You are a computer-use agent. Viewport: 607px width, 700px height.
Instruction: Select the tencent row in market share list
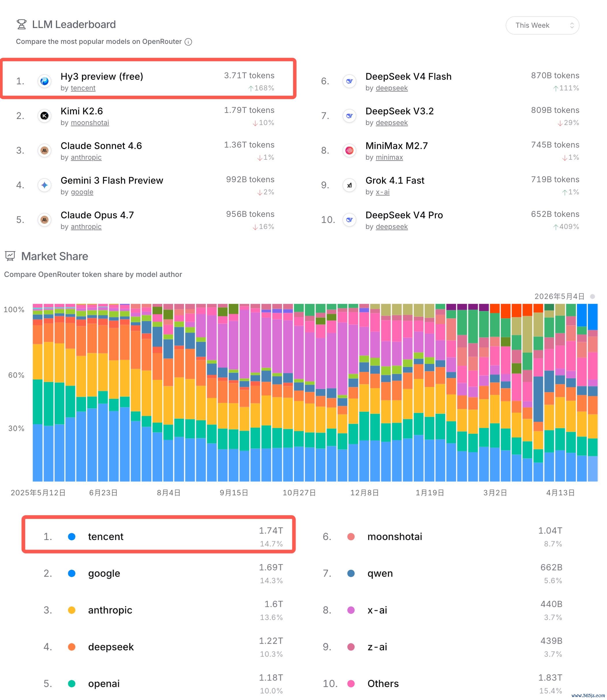[x=159, y=537]
